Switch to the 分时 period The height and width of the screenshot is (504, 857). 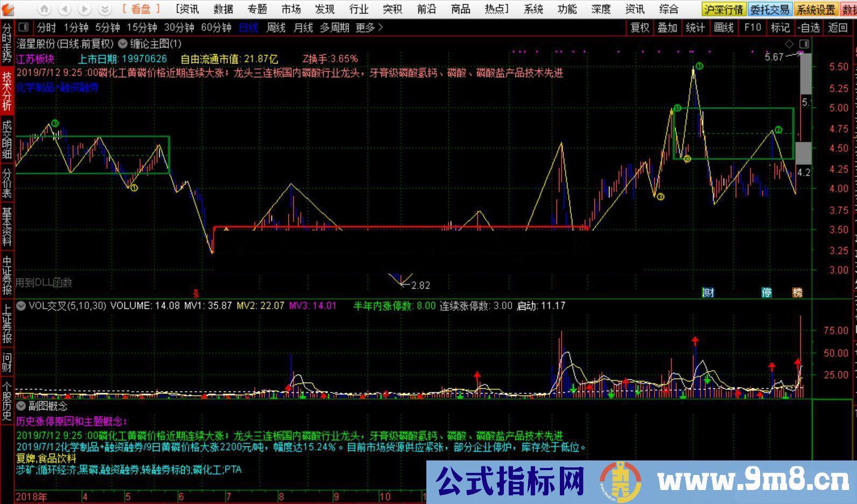coord(46,27)
